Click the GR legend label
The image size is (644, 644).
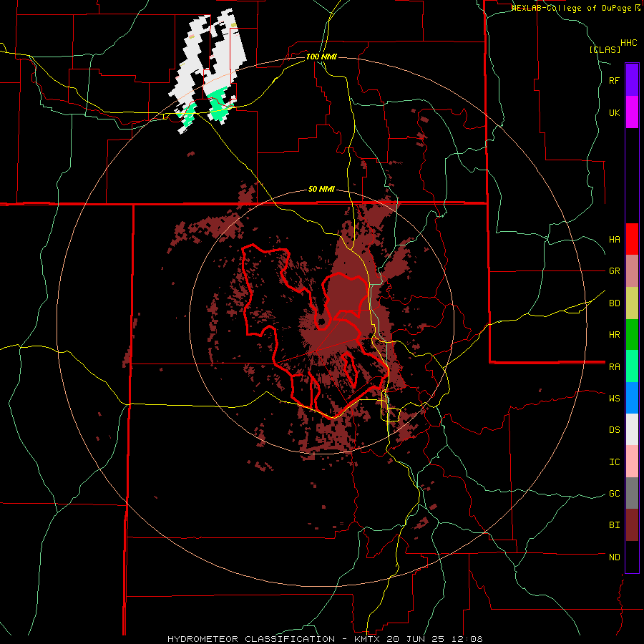[614, 271]
